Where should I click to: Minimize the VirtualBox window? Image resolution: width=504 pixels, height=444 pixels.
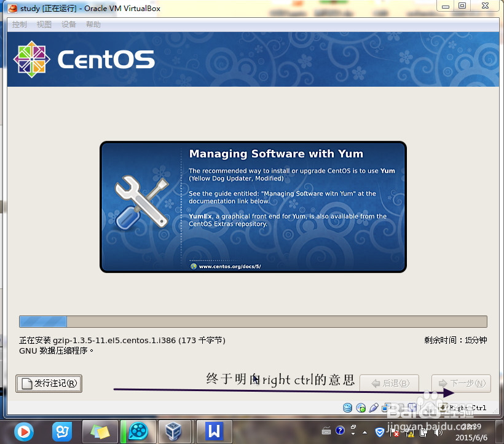coord(445,6)
